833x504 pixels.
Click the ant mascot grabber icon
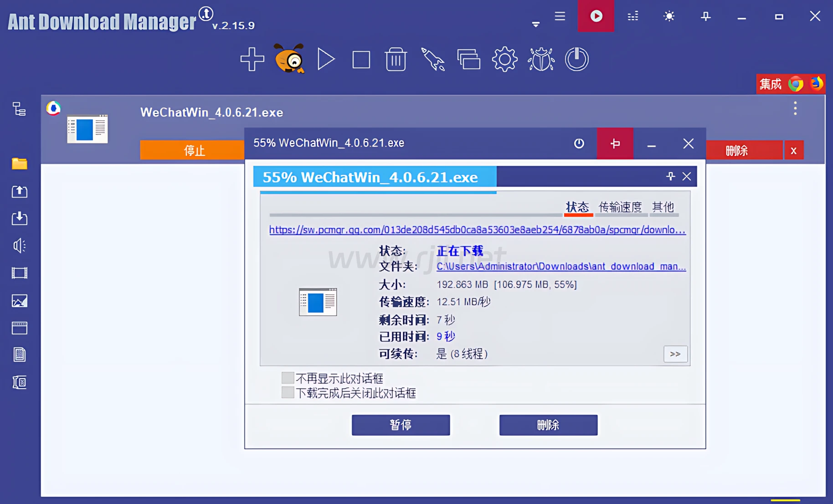tap(289, 59)
